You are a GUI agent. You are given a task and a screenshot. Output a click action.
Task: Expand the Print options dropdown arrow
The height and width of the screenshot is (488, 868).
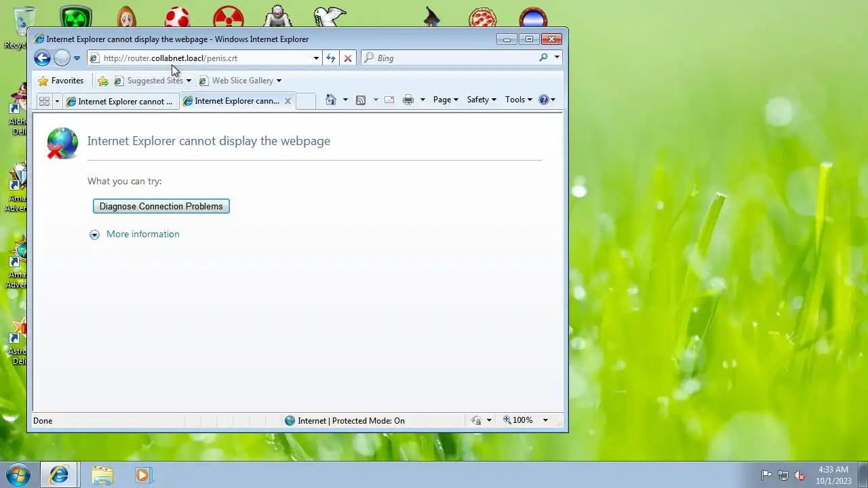coord(422,100)
